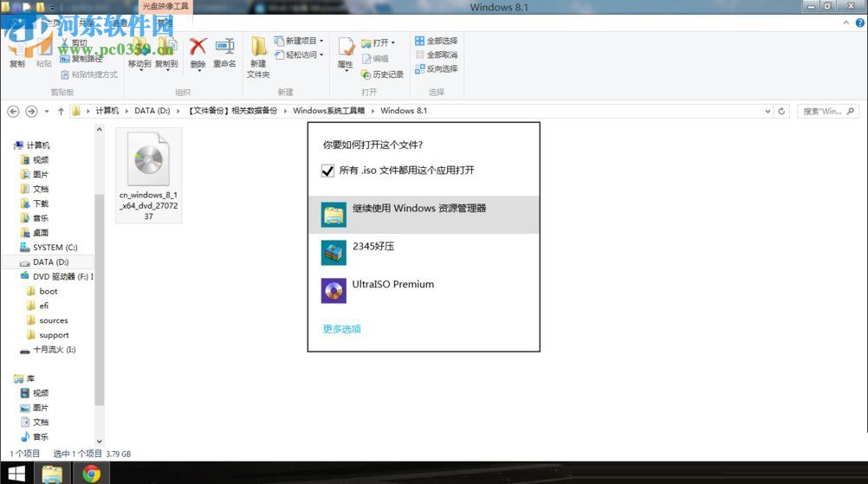Screen dimensions: 868x484
Task: Select 桌面 under 计算机 in tree
Action: pyautogui.click(x=40, y=233)
